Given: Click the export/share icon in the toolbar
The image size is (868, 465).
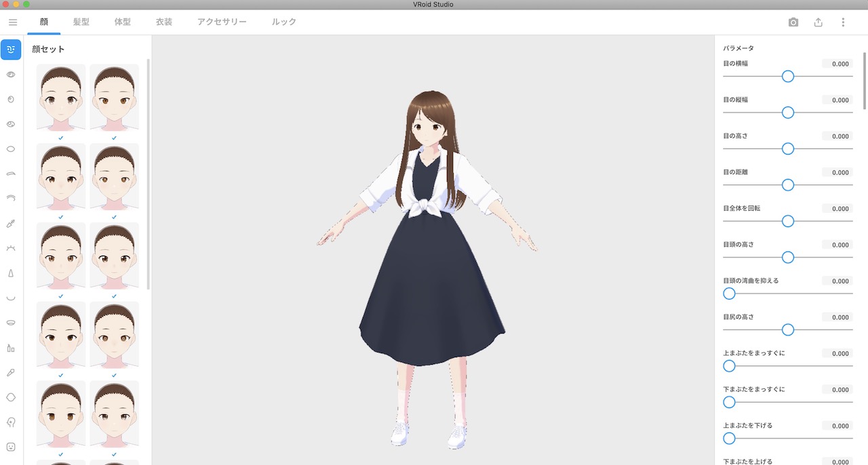Looking at the screenshot, I should click(818, 22).
